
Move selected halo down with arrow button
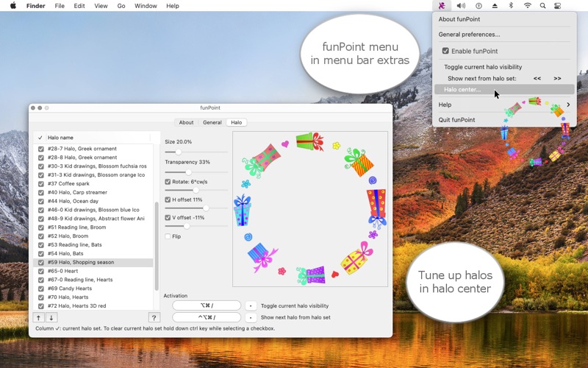coord(51,318)
